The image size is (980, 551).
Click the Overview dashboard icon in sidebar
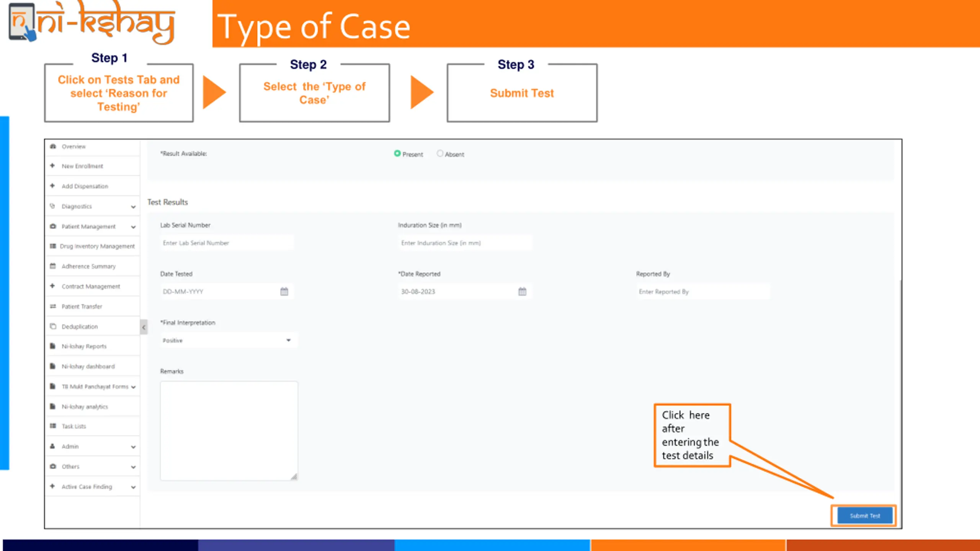point(53,146)
